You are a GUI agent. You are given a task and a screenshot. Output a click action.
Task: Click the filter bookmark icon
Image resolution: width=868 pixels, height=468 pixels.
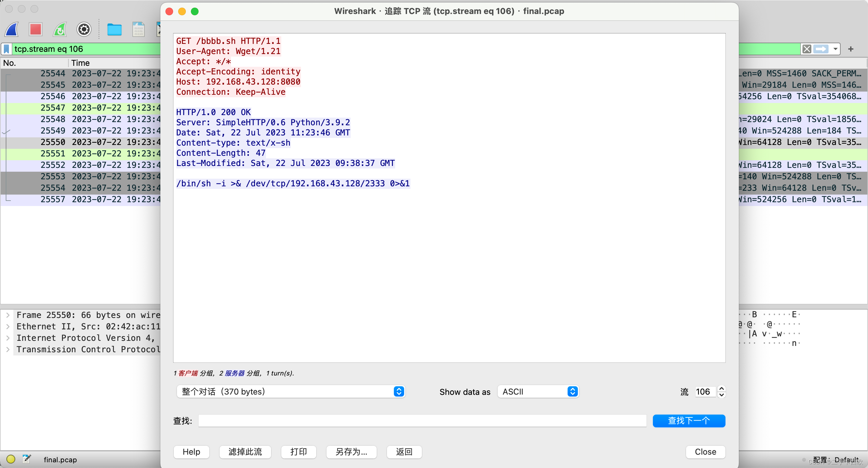pyautogui.click(x=6, y=49)
